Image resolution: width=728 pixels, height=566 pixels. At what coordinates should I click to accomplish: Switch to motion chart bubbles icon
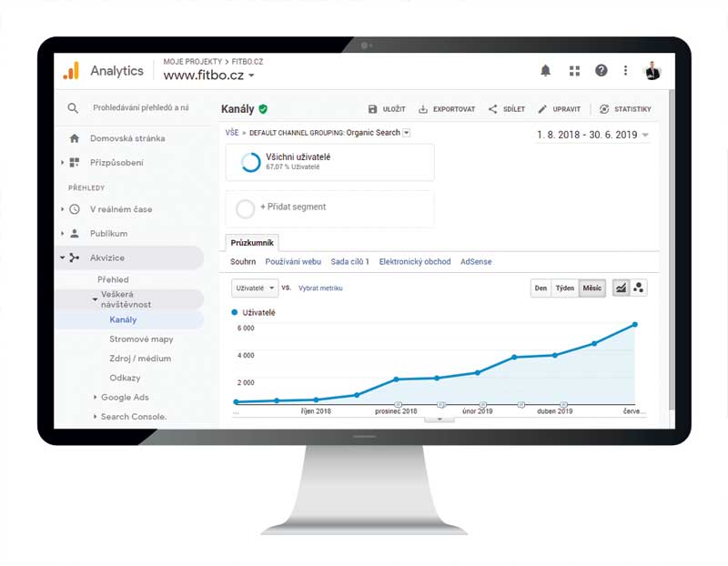pos(639,288)
